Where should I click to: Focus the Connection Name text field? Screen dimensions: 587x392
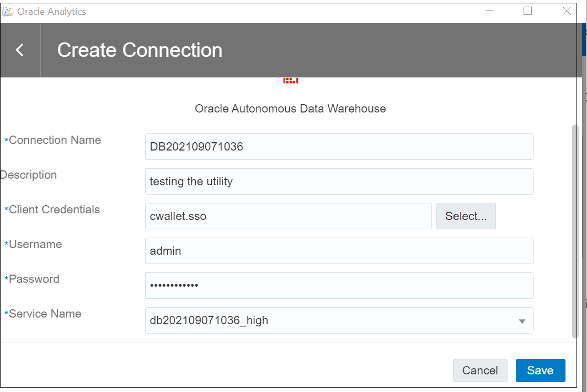point(339,147)
